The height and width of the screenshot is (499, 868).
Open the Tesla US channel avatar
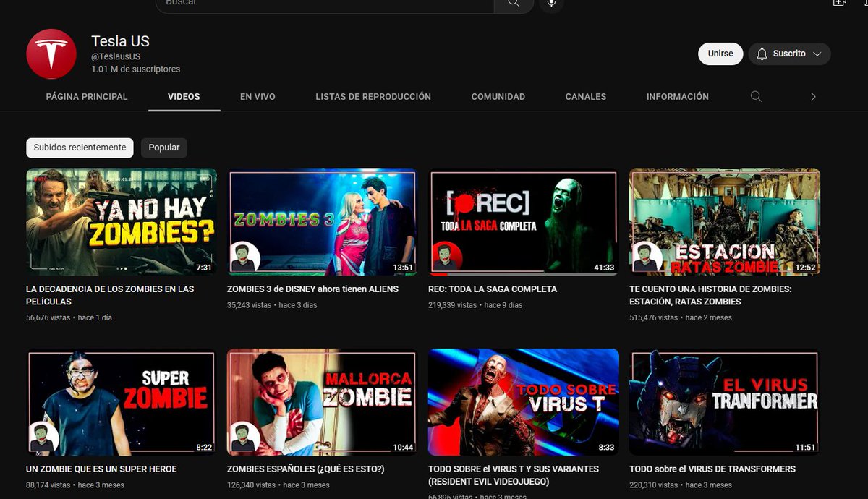click(x=51, y=54)
